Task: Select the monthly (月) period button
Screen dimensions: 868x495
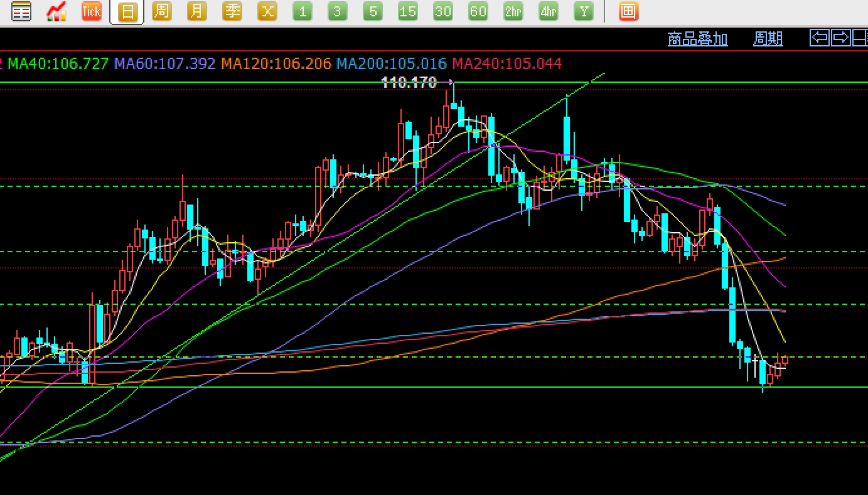Action: pos(197,11)
